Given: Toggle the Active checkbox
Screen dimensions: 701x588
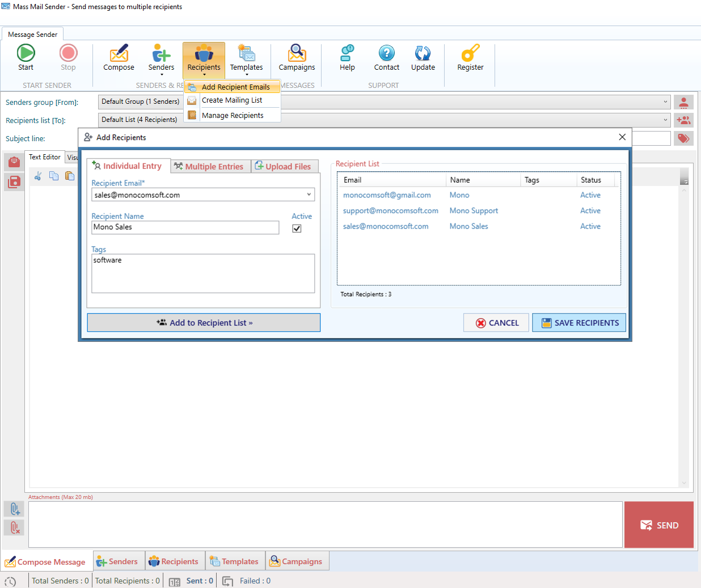Looking at the screenshot, I should pyautogui.click(x=297, y=229).
